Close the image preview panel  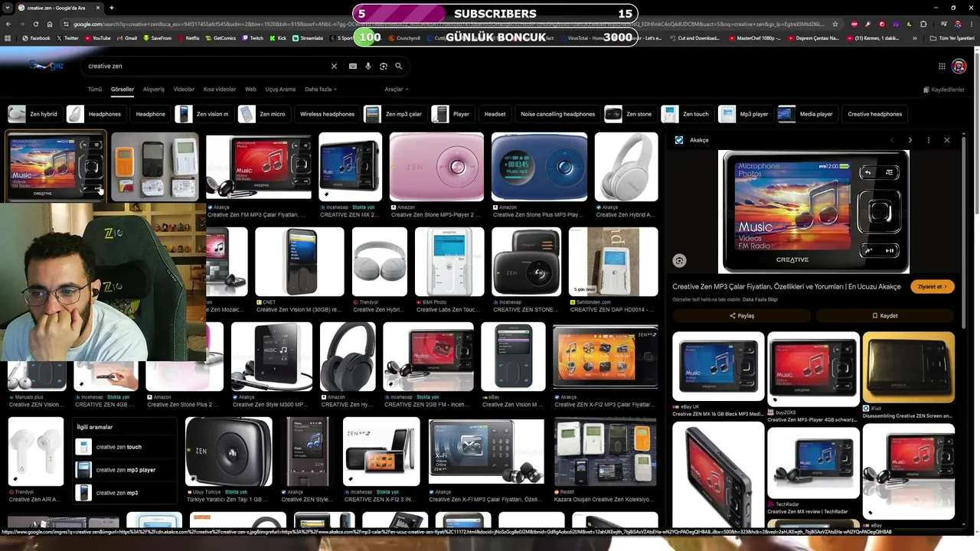tap(947, 140)
